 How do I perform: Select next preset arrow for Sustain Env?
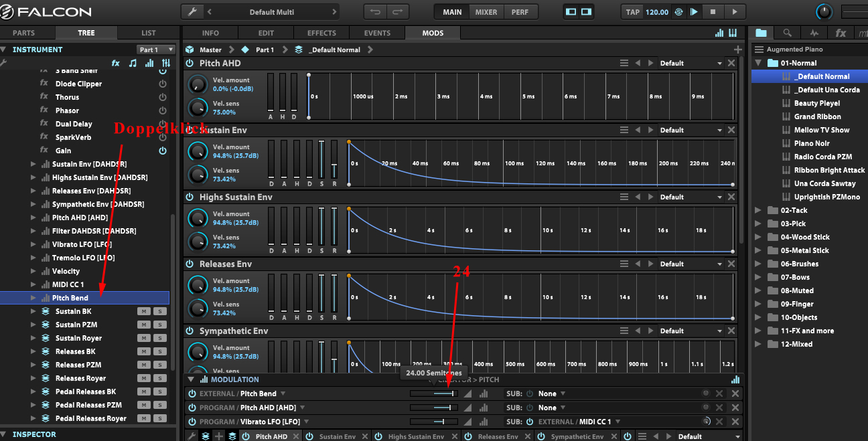[x=649, y=130]
